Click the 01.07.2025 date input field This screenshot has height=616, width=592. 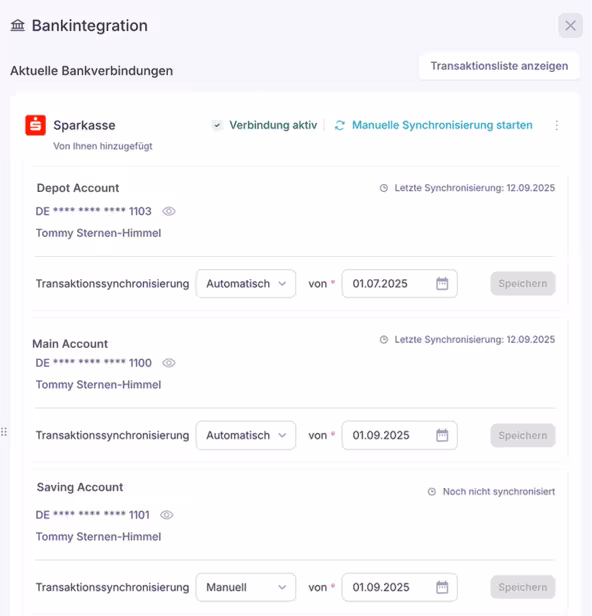point(400,284)
